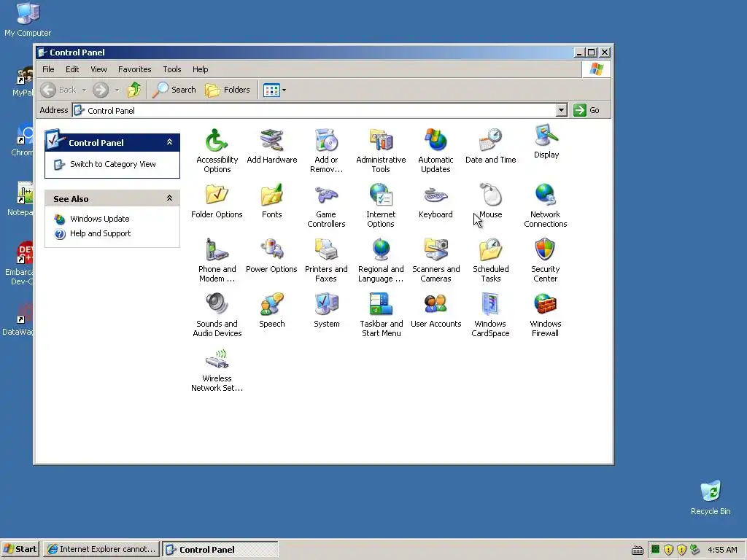747x560 pixels.
Task: Click the Go button
Action: tap(587, 111)
